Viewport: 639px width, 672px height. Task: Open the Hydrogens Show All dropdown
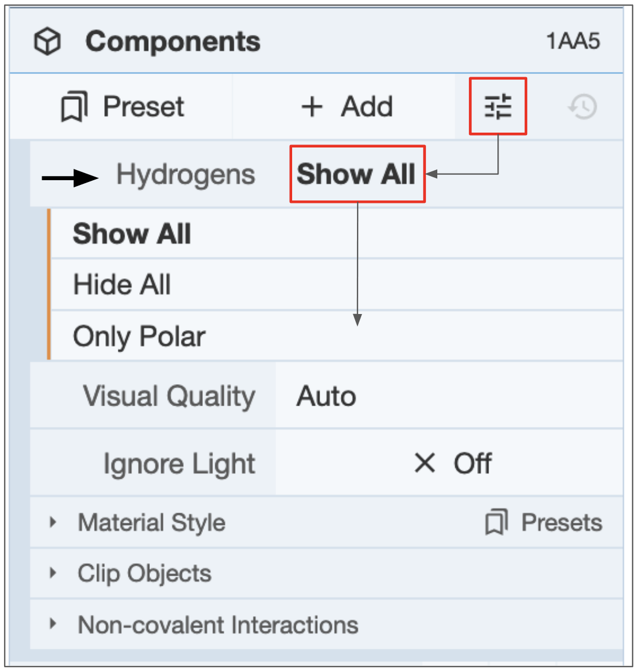356,174
